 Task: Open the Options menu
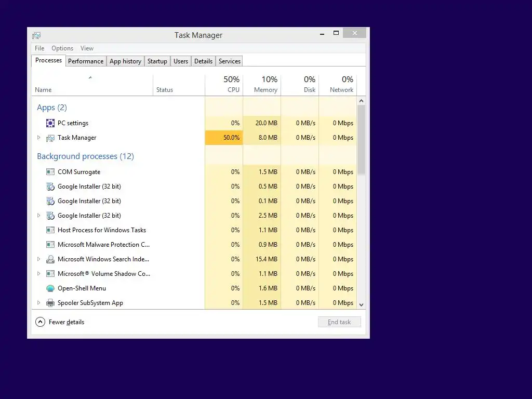62,48
